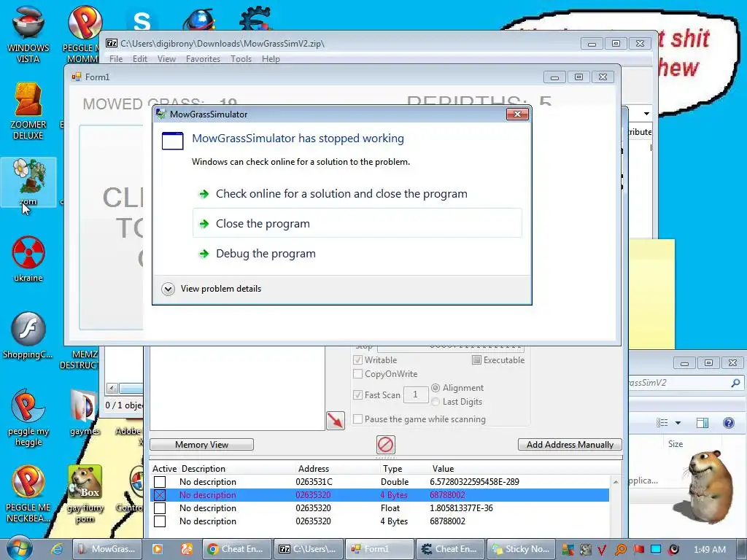The image size is (747, 560).
Task: Click the red flag tray icon
Action: (x=638, y=549)
